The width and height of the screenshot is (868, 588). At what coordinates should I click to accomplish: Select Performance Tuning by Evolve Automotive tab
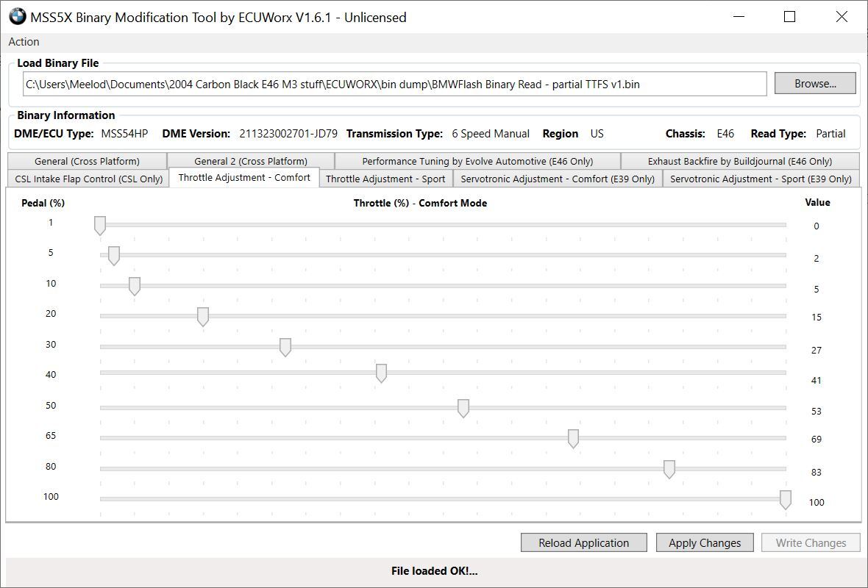[477, 161]
